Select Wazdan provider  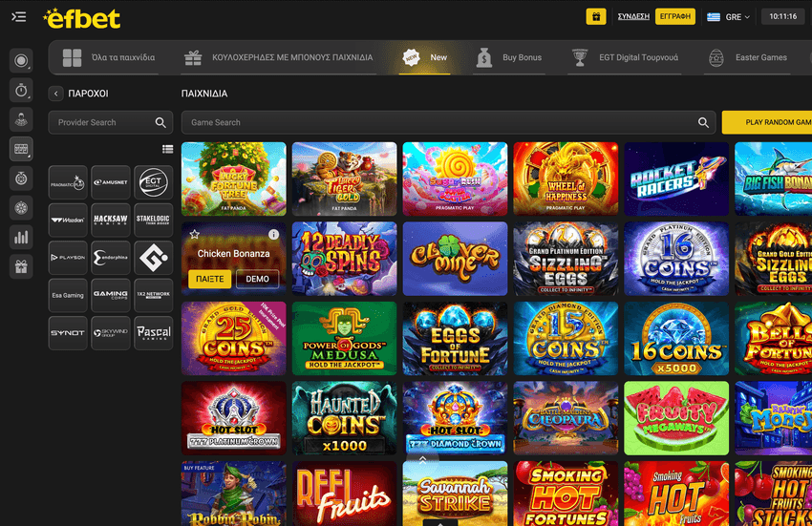click(x=68, y=220)
